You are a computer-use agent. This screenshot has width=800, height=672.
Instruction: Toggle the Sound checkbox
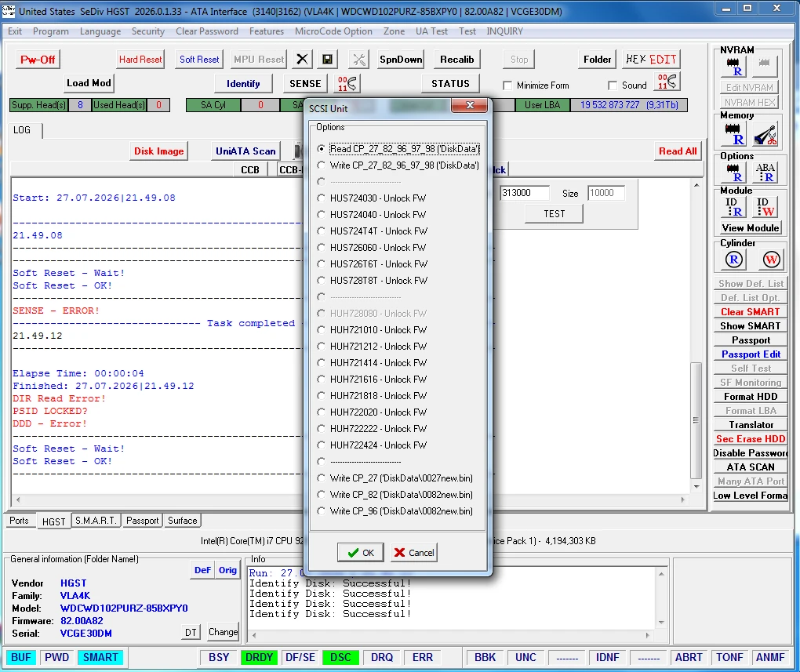coord(613,85)
